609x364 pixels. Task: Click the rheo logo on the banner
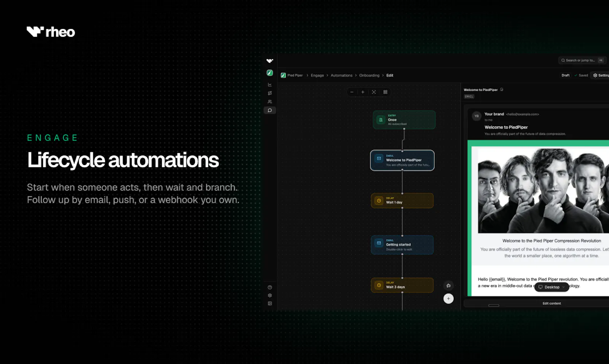coord(51,32)
